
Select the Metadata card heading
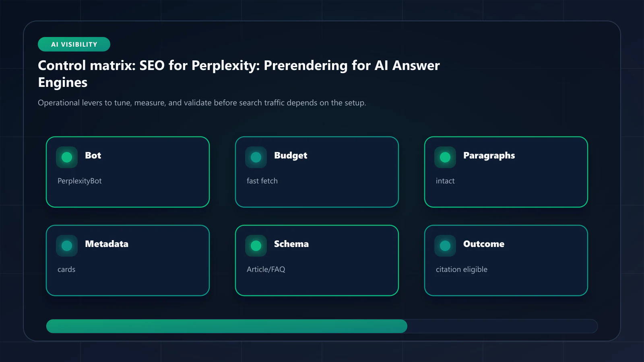[107, 244]
